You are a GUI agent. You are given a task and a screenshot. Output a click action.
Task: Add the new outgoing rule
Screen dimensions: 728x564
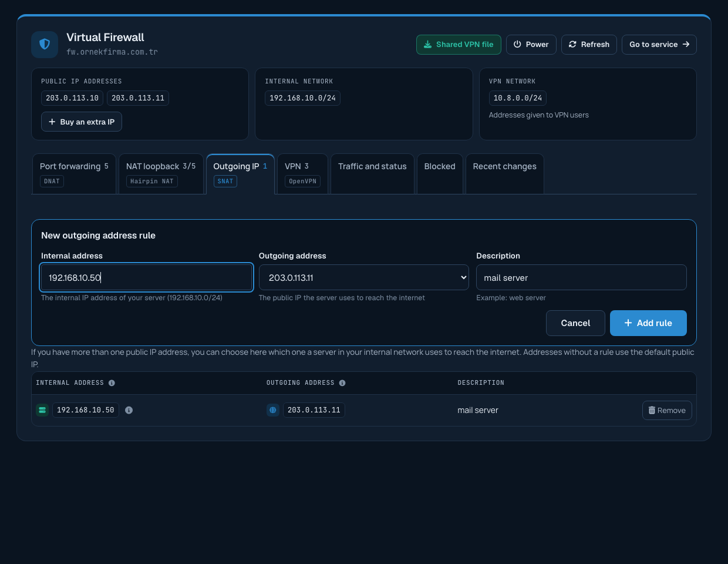pyautogui.click(x=648, y=323)
